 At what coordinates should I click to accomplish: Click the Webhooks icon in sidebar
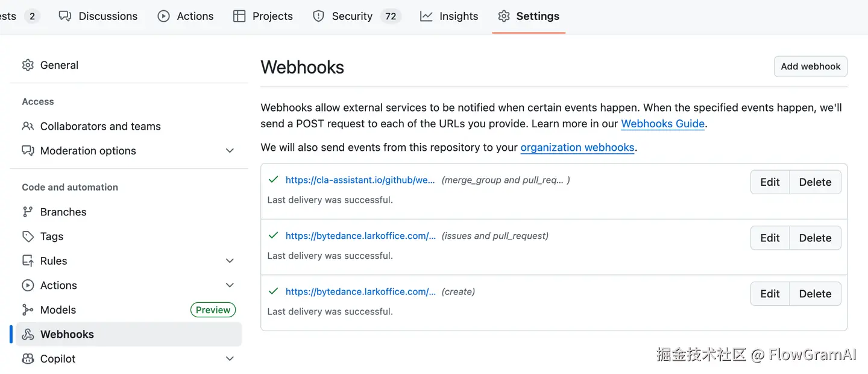[x=28, y=334]
